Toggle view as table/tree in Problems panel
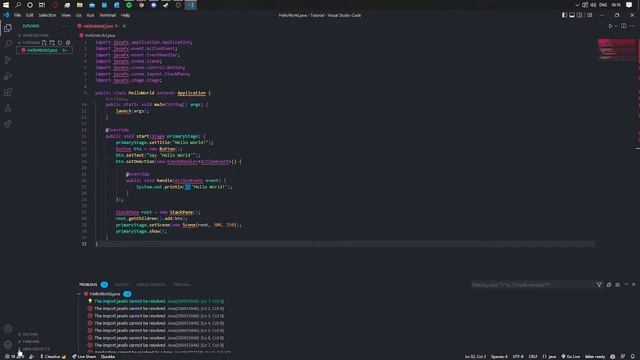 pos(618,284)
